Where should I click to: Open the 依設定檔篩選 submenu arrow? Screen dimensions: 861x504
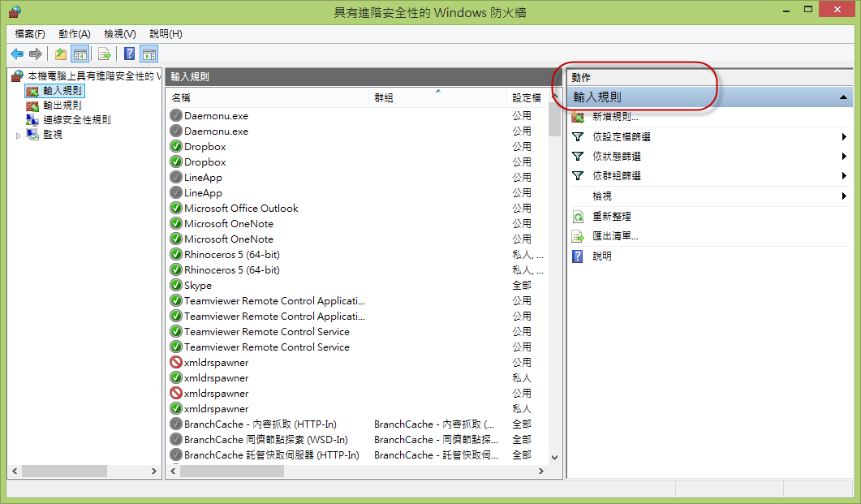pos(844,136)
